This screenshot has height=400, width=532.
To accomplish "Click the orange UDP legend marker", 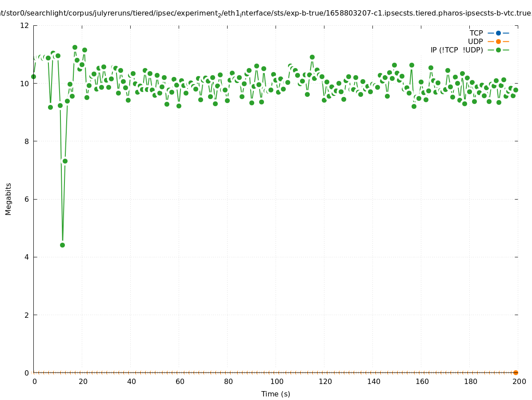I will click(498, 41).
